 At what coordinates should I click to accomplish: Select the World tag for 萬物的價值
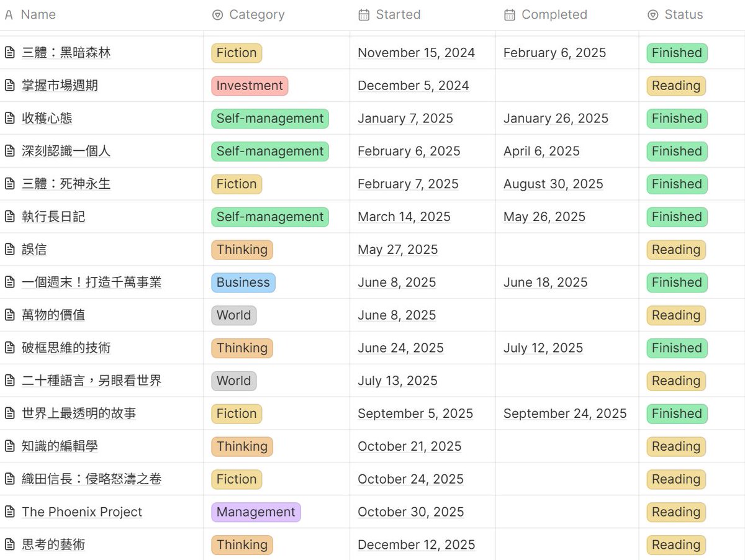[234, 315]
